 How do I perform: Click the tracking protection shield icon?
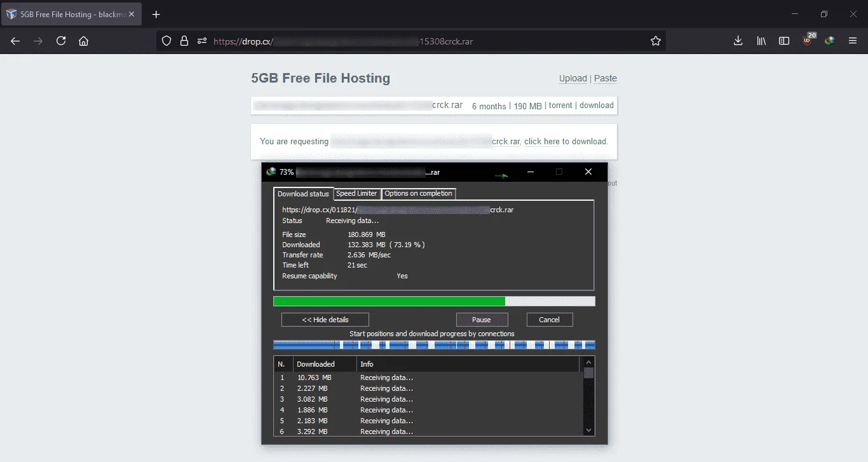pos(166,41)
